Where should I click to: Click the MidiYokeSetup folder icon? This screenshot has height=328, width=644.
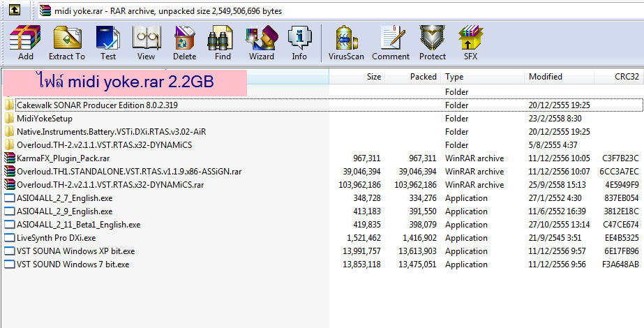coord(9,119)
